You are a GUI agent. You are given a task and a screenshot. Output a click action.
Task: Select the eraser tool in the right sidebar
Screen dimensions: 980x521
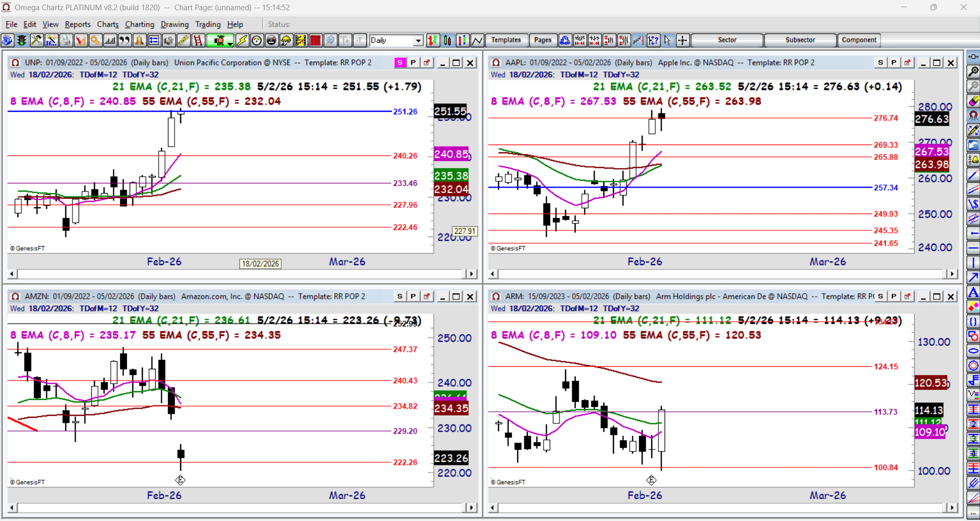click(973, 101)
